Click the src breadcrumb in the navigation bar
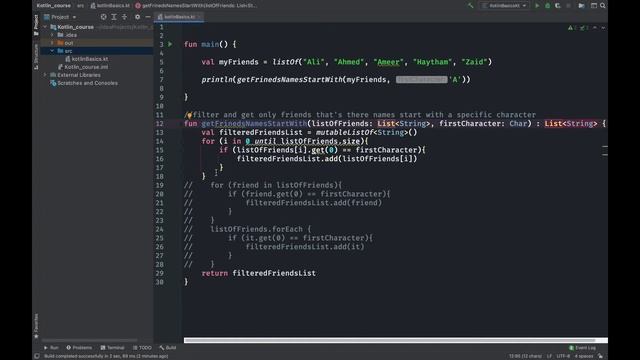This screenshot has width=640, height=360. tap(80, 6)
